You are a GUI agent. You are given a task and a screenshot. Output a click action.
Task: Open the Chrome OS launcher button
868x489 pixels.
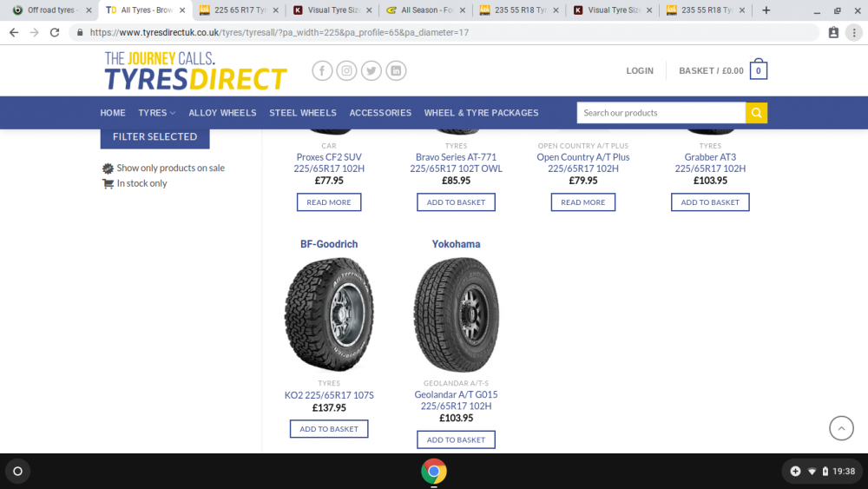point(17,472)
